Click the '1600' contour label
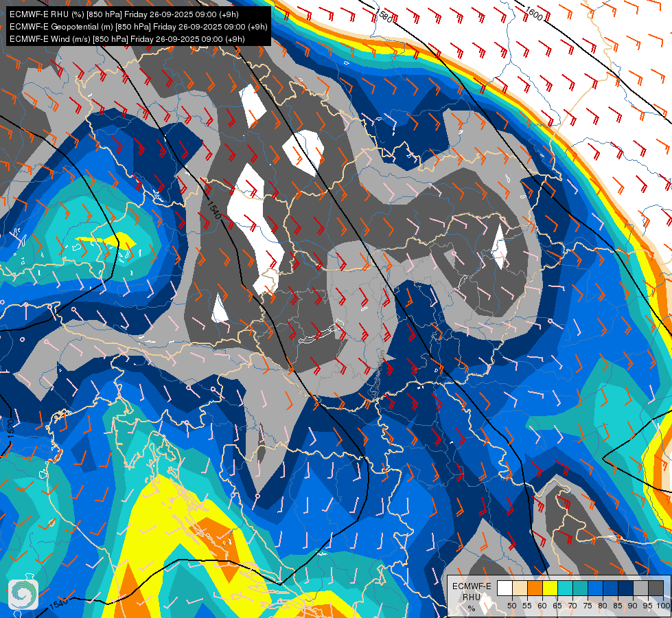 533,14
